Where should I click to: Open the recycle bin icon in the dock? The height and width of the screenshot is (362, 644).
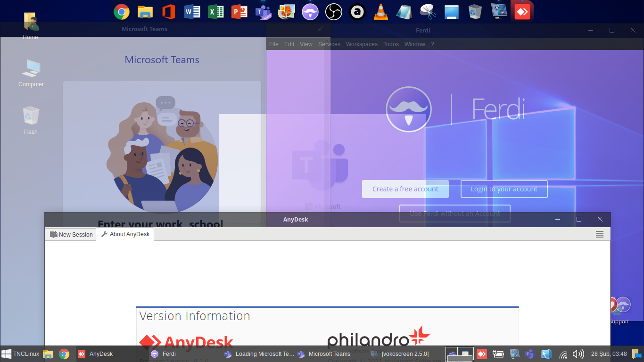coord(475,11)
